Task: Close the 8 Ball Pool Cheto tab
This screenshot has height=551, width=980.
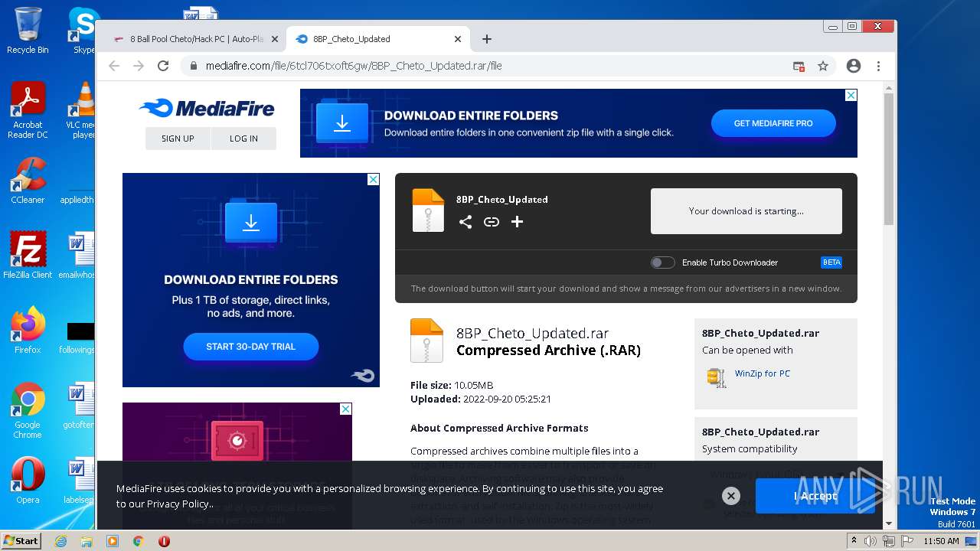Action: coord(275,39)
